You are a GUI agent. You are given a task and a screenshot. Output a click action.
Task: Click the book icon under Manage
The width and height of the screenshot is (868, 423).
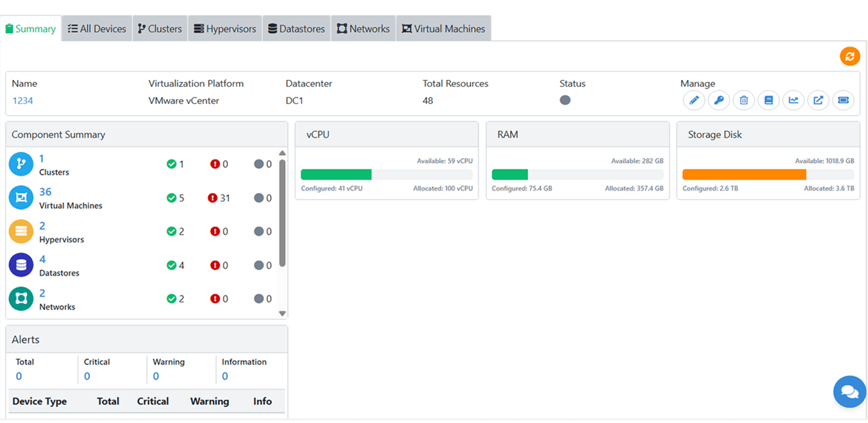(768, 100)
